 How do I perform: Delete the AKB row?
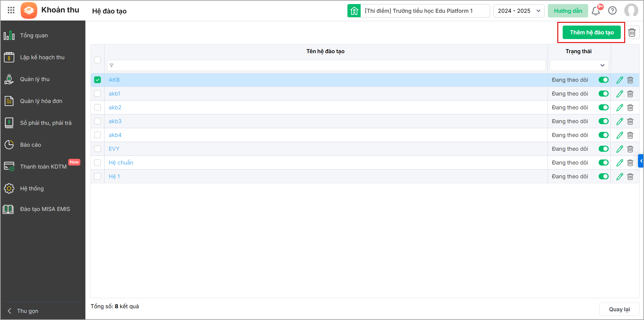click(630, 80)
